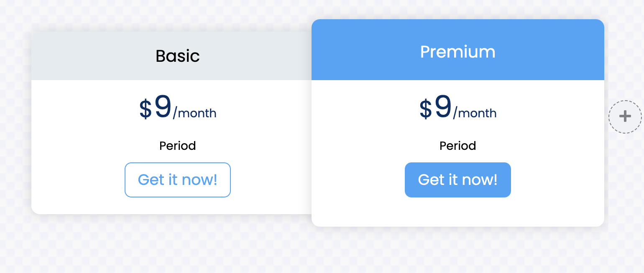Select the dollar sign in Premium card

pyautogui.click(x=425, y=109)
